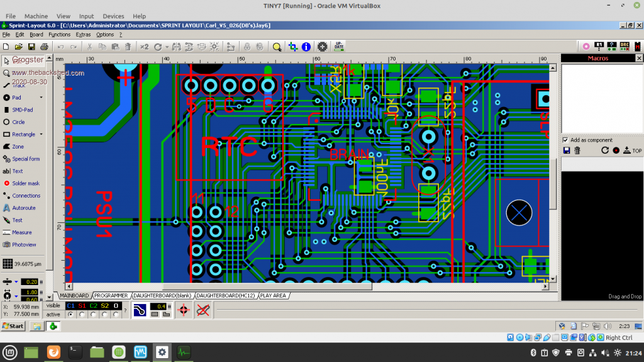Expand the Rectangle tool dropdown arrow

click(x=42, y=134)
